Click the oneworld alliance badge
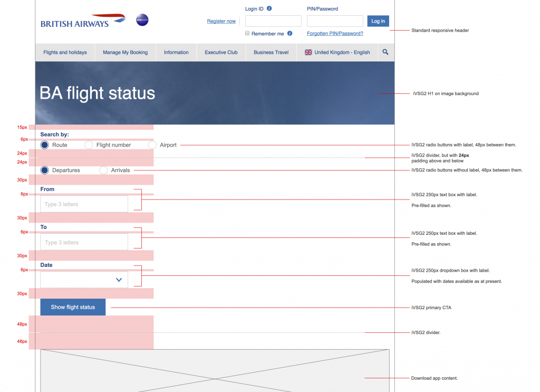This screenshot has width=540, height=392. [142, 20]
